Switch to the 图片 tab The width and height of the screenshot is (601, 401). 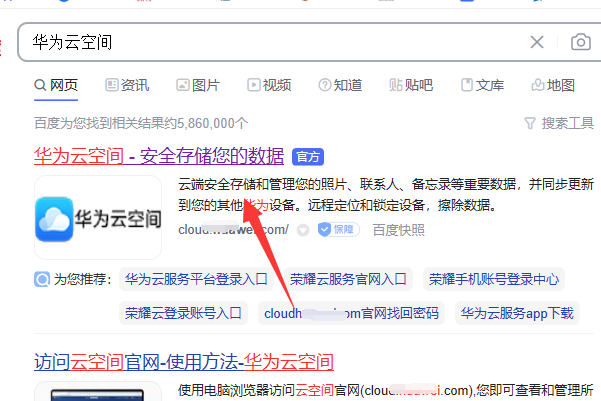(198, 85)
